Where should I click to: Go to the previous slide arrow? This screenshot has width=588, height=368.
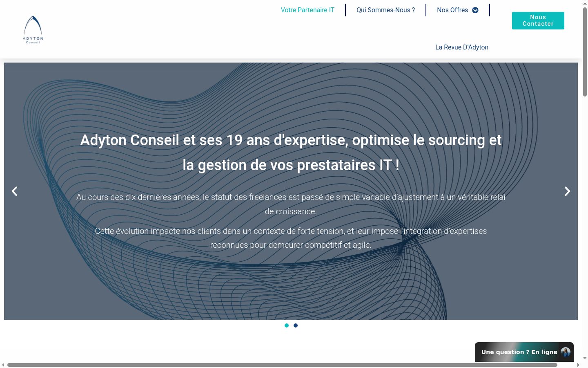[x=15, y=191]
